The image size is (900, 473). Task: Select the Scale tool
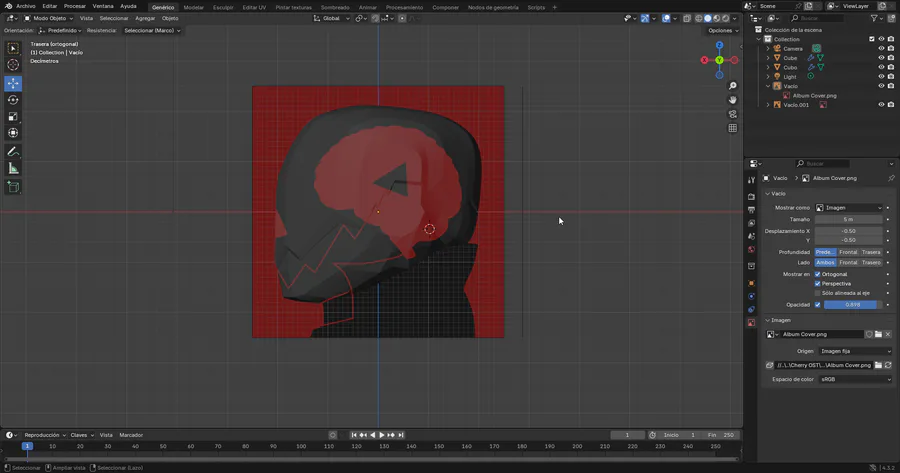click(13, 117)
